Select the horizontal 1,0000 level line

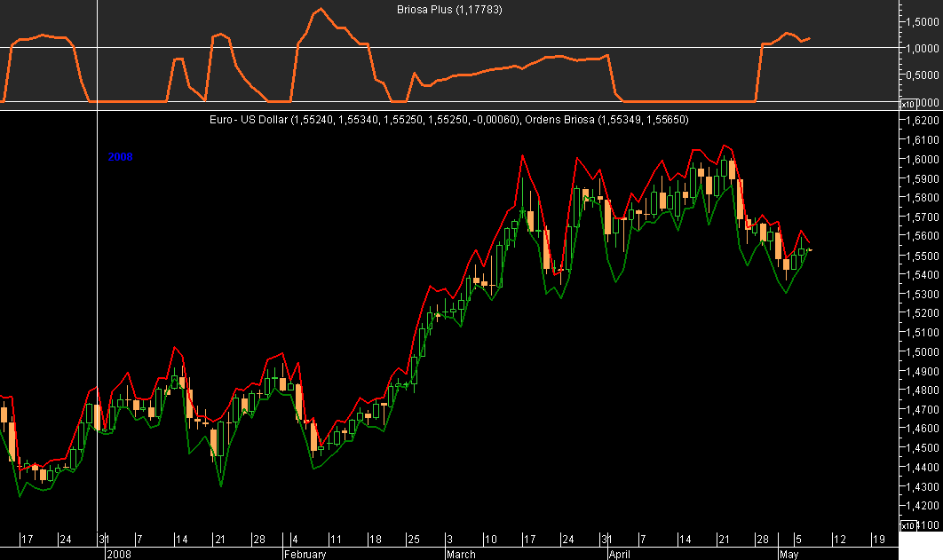point(449,47)
